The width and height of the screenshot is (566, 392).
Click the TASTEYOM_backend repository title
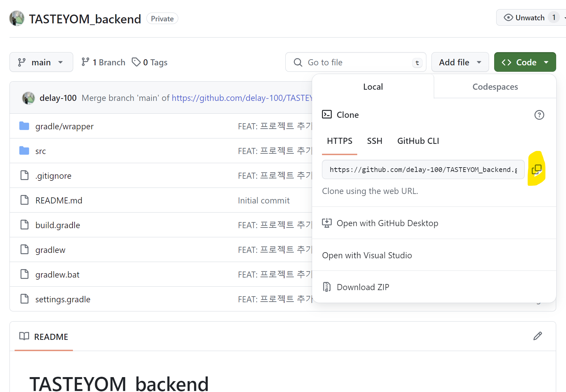[85, 19]
